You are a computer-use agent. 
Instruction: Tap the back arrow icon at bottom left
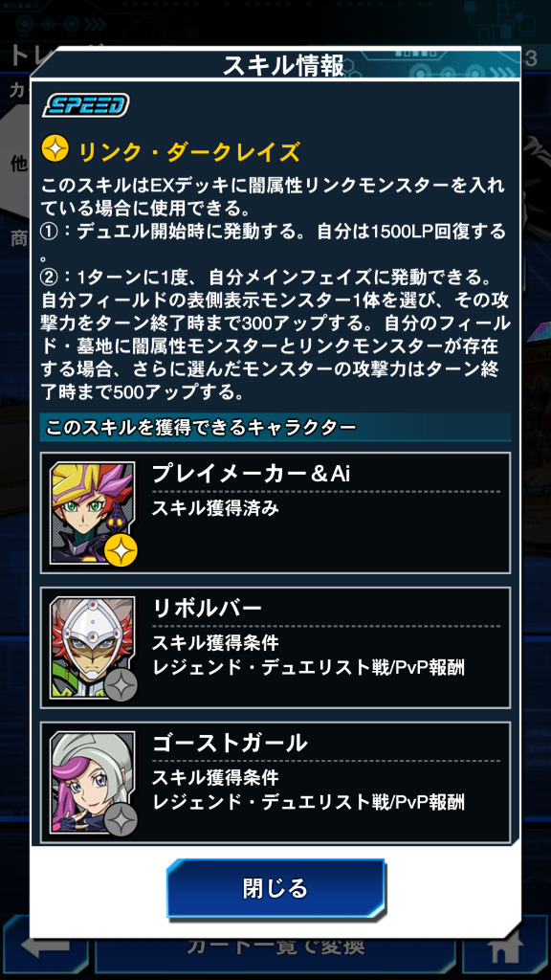pos(46,948)
